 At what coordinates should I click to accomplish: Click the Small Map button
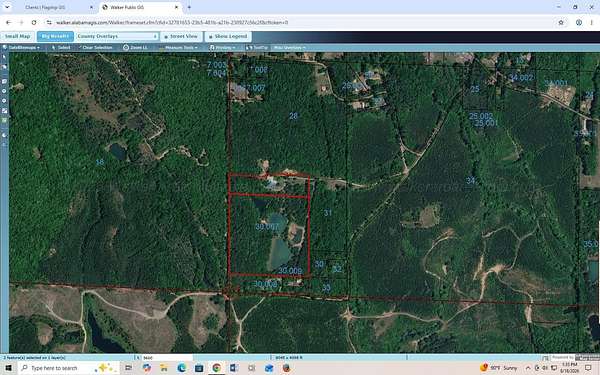click(18, 36)
